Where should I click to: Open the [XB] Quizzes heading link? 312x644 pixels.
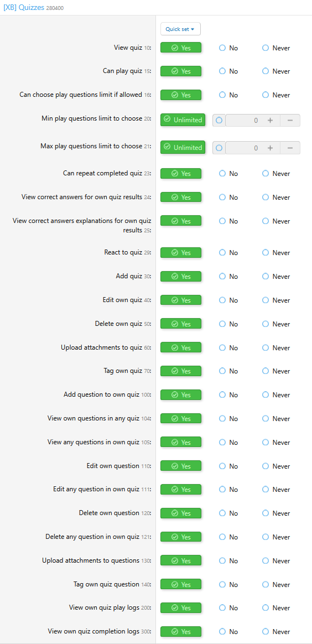point(24,7)
